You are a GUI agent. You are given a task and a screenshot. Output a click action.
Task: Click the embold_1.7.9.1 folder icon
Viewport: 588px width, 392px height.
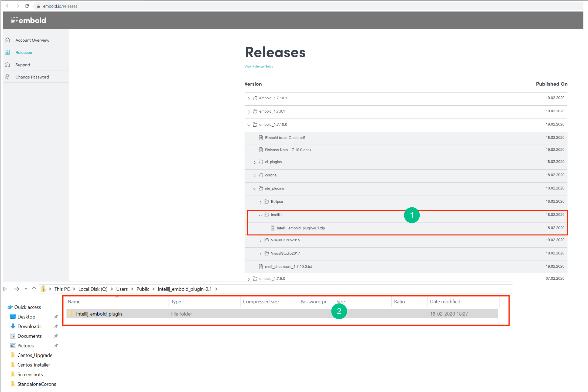click(255, 111)
